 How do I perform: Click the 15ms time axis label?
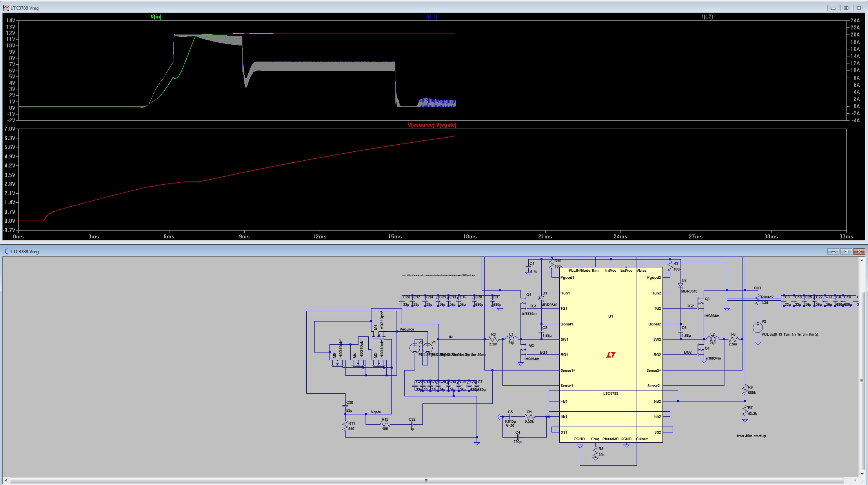[395, 236]
